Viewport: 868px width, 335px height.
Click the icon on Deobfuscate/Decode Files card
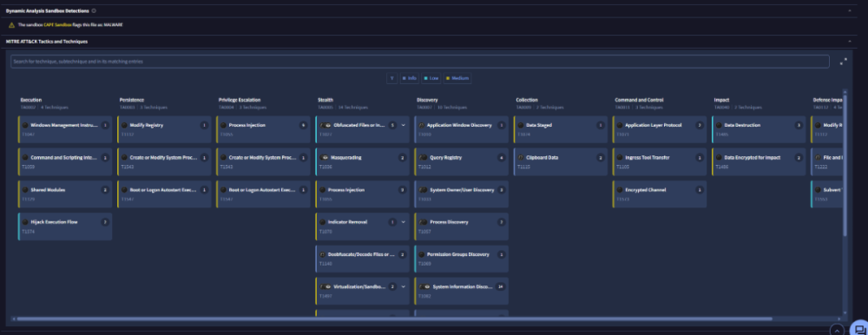(323, 254)
